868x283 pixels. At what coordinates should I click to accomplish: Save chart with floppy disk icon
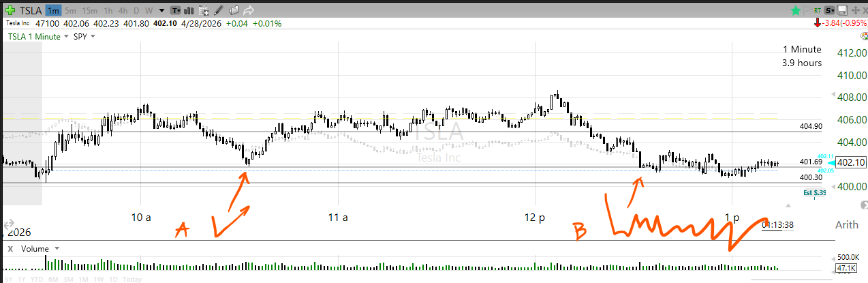pyautogui.click(x=843, y=10)
